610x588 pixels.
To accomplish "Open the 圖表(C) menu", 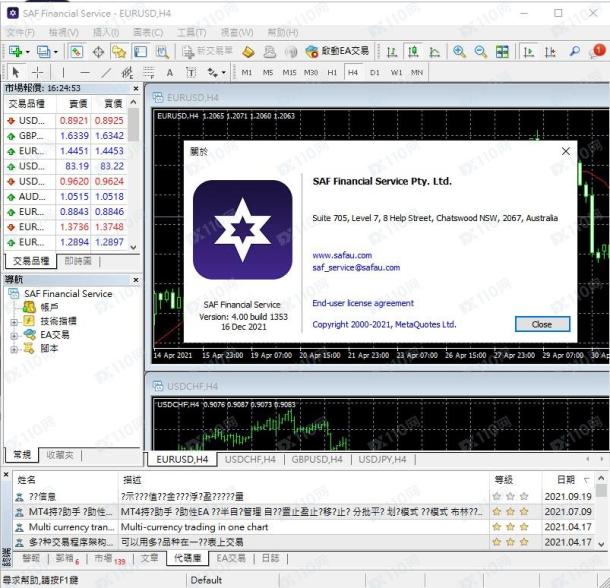I will (x=148, y=32).
